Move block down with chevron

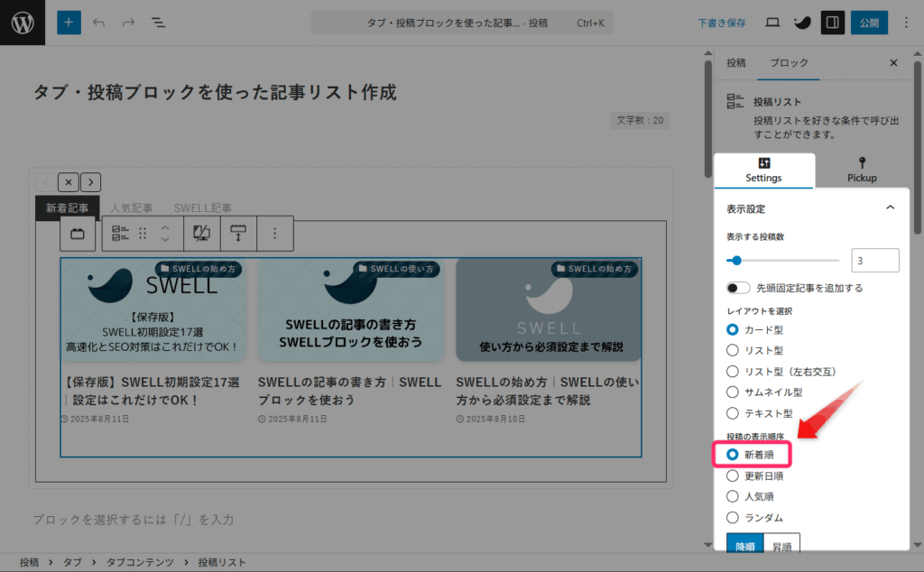click(x=165, y=240)
